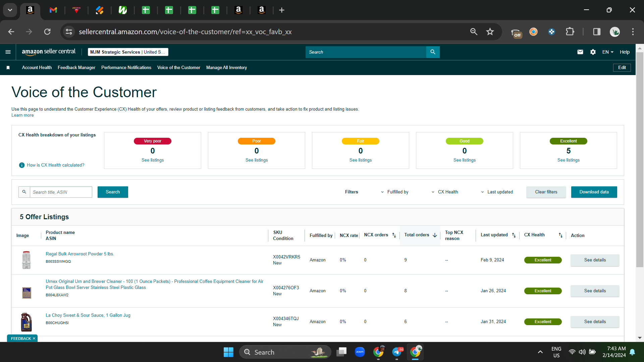This screenshot has height=362, width=644.
Task: Open browser zoom magnifier icon in address bar
Action: [x=474, y=32]
